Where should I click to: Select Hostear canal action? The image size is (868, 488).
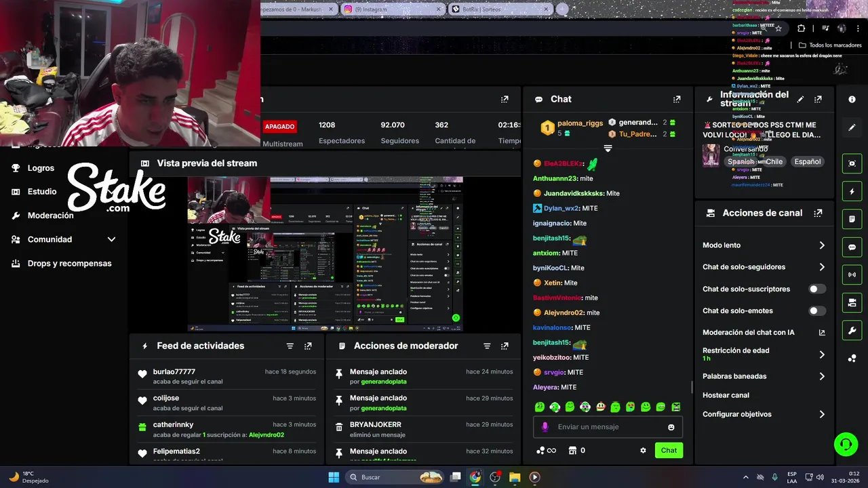(726, 395)
